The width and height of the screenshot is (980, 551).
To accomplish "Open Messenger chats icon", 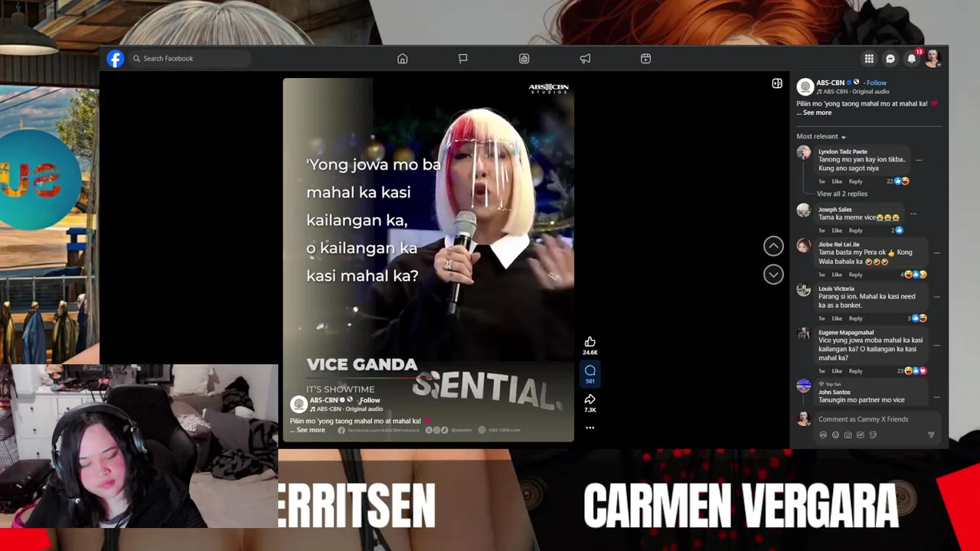I will click(890, 59).
